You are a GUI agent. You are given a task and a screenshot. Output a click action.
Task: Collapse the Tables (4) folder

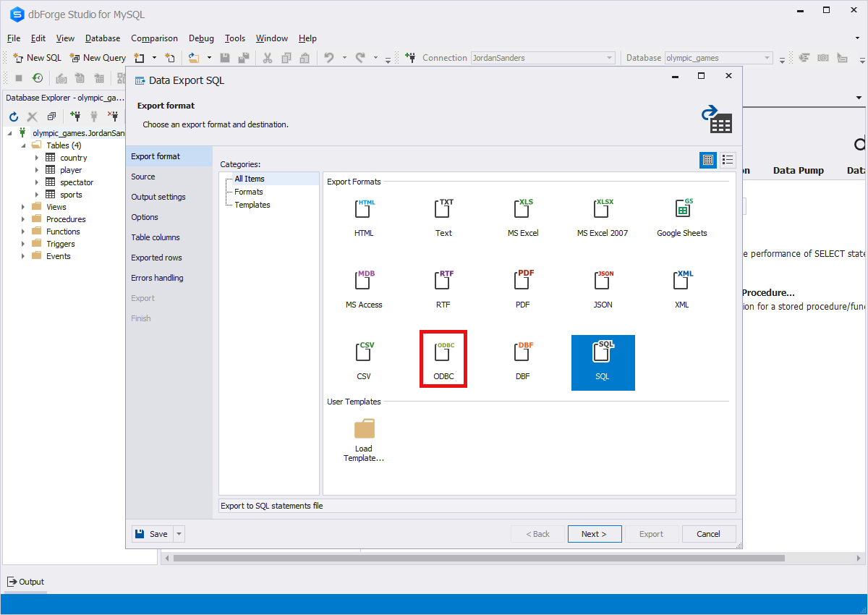pyautogui.click(x=23, y=145)
